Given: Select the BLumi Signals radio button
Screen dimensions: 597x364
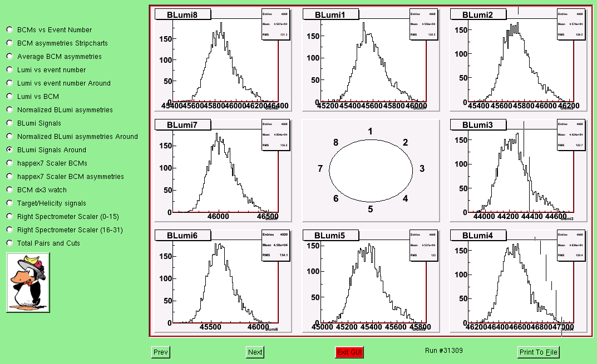Looking at the screenshot, I should [10, 123].
